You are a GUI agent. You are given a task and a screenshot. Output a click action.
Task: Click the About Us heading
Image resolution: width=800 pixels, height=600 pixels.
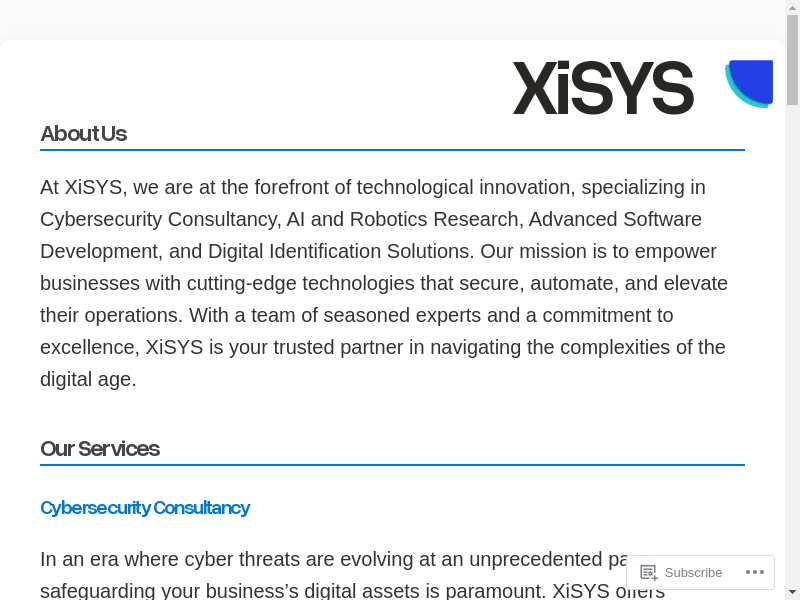[83, 134]
